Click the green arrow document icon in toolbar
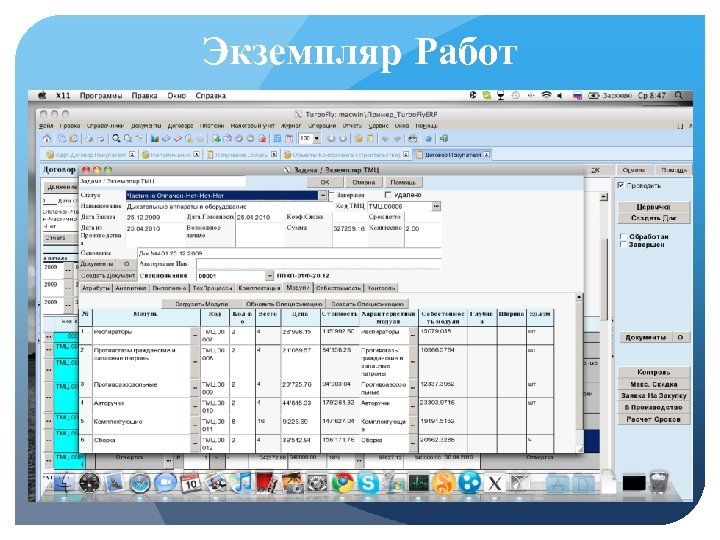 (x=216, y=138)
